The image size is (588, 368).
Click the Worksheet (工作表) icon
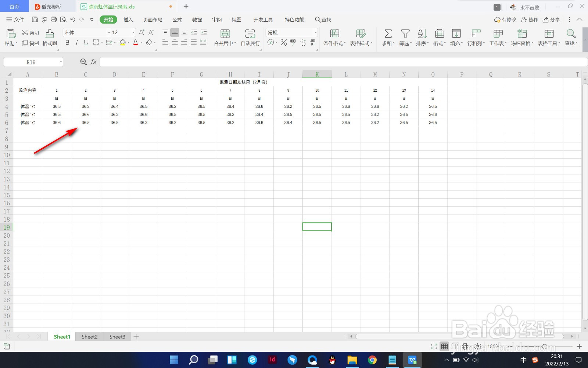click(x=498, y=34)
